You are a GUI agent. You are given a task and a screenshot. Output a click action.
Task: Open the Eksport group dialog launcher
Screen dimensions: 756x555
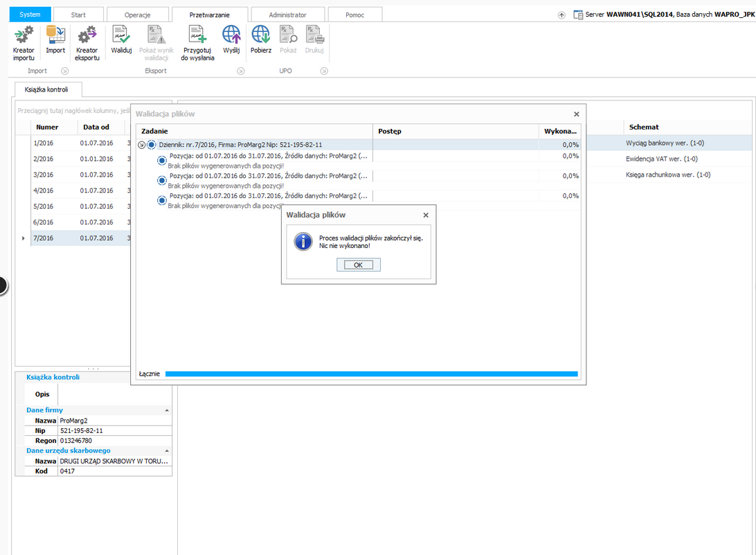pyautogui.click(x=241, y=71)
